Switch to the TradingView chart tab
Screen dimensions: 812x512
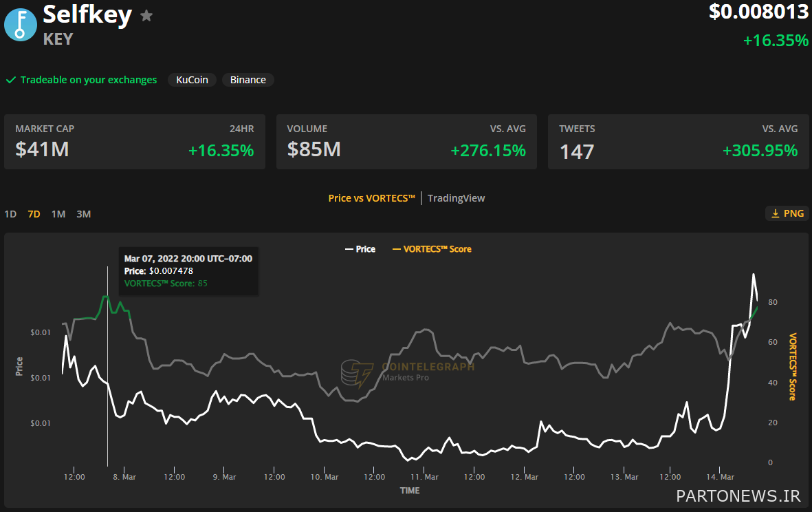457,198
